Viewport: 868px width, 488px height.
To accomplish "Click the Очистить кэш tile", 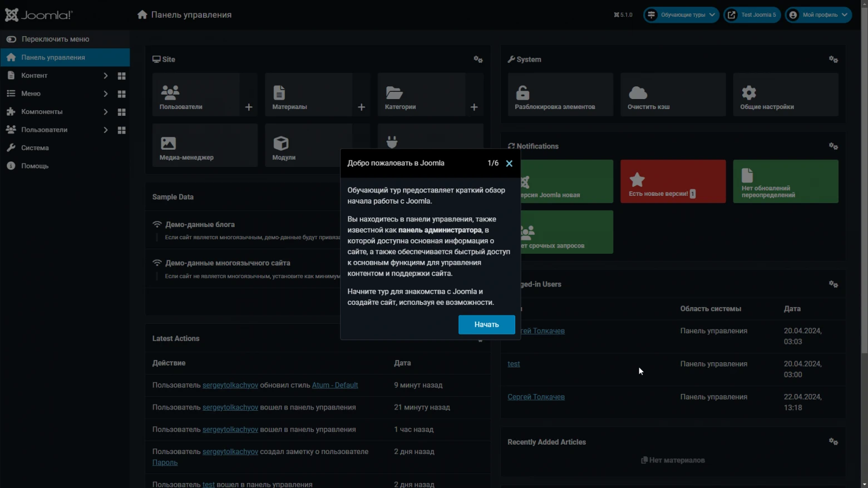I will click(x=673, y=95).
